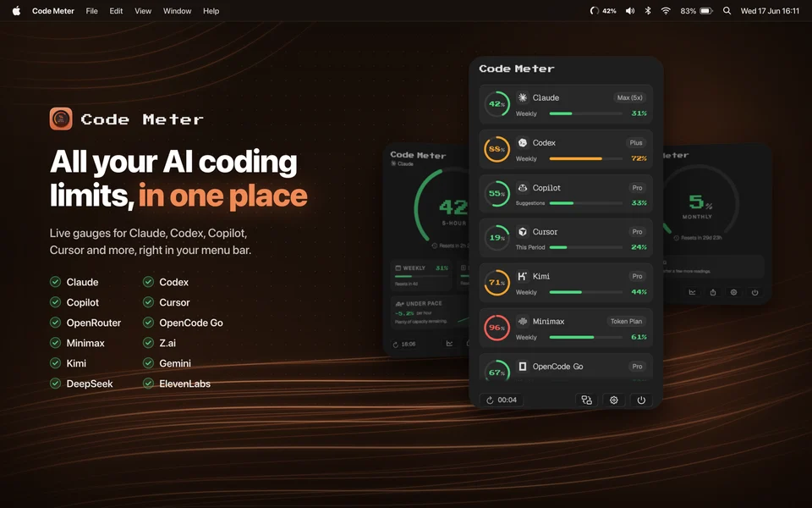This screenshot has height=508, width=812.
Task: Click the 71% gauge on the Kimi row
Action: 497,283
